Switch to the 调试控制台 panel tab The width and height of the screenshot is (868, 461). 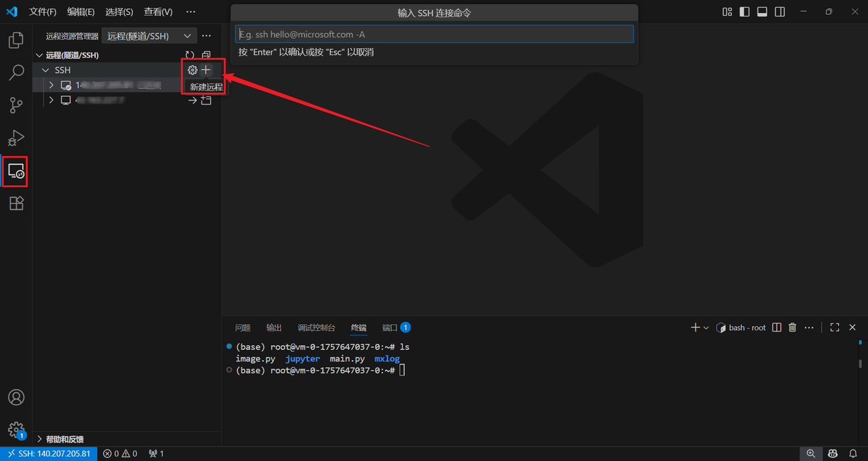tap(316, 327)
